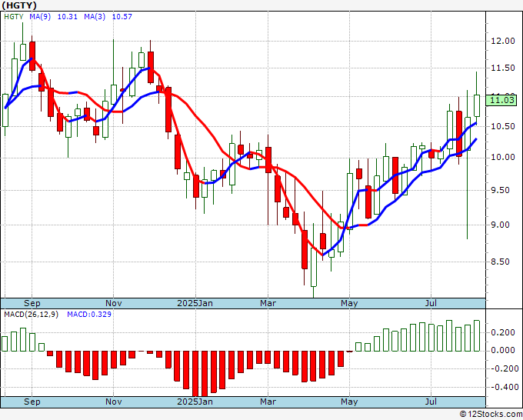Click the MA(3) value 10.57
Screen dimensions: 523x420
[x=122, y=16]
